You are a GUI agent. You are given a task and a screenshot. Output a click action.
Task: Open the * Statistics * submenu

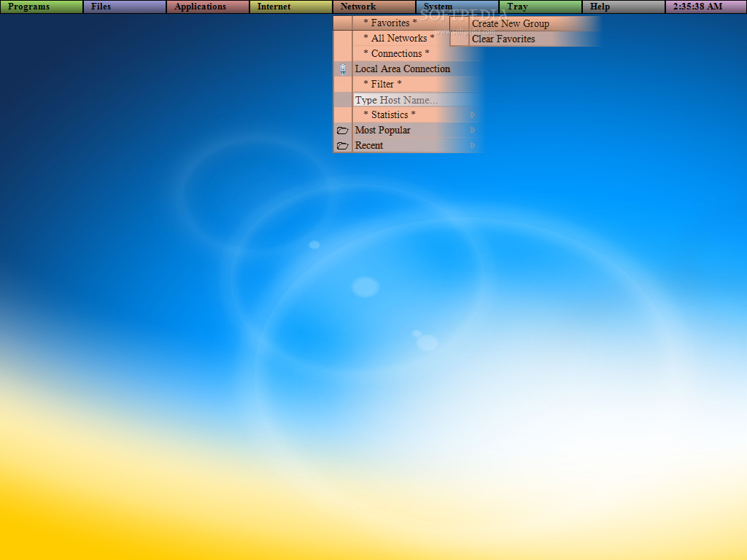tap(408, 114)
